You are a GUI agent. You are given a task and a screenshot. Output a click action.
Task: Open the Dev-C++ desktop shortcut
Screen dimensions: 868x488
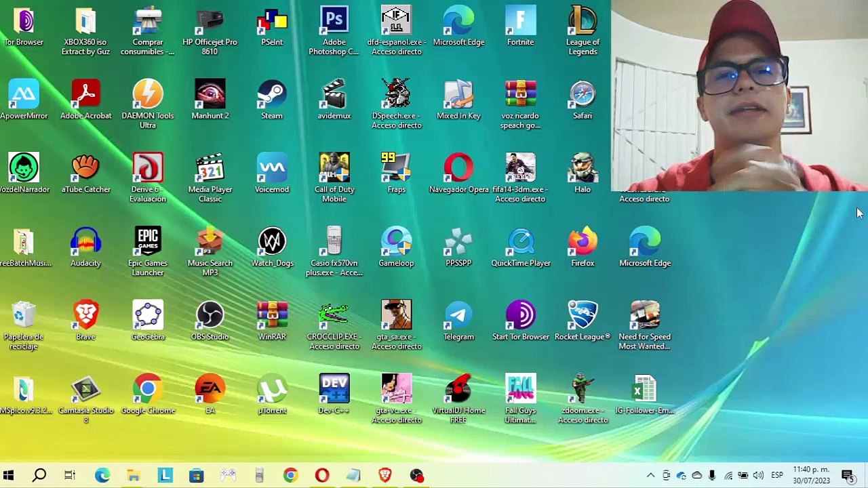(x=334, y=390)
